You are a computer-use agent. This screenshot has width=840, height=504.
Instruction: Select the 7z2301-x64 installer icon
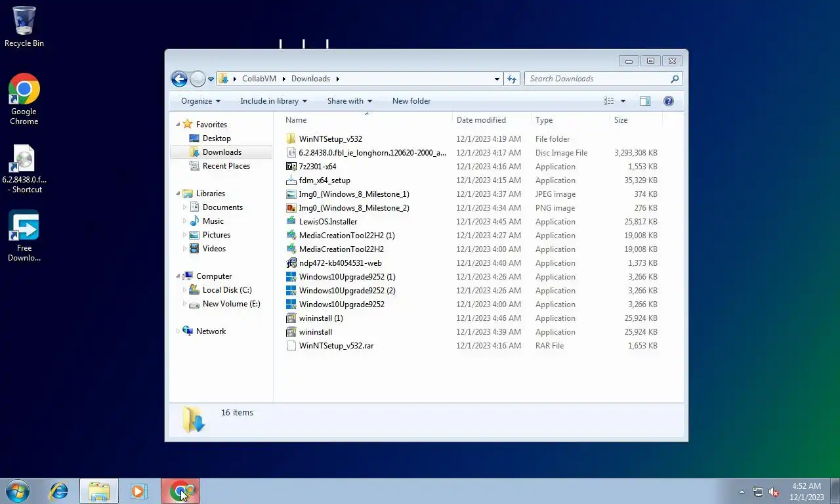291,167
